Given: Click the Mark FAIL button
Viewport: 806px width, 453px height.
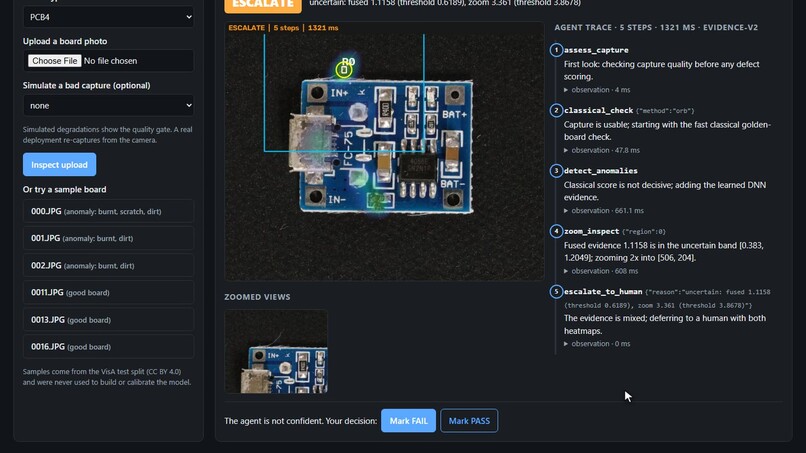Looking at the screenshot, I should 408,421.
